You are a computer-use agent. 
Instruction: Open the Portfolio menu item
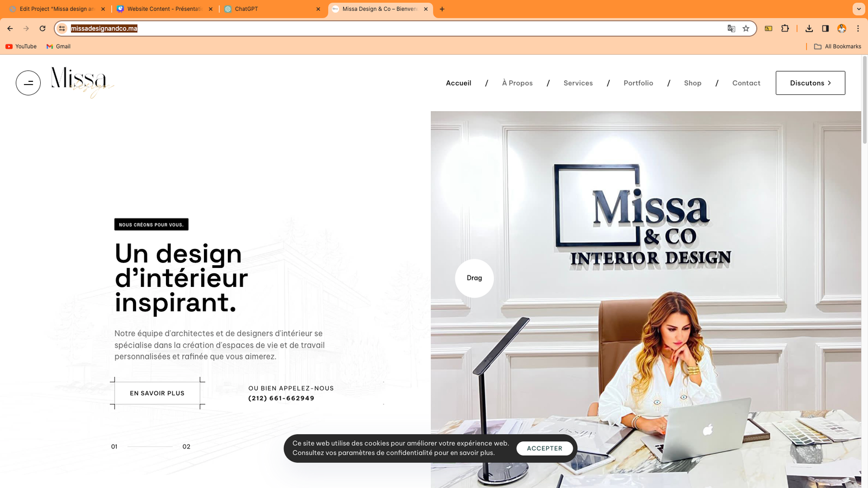point(638,83)
